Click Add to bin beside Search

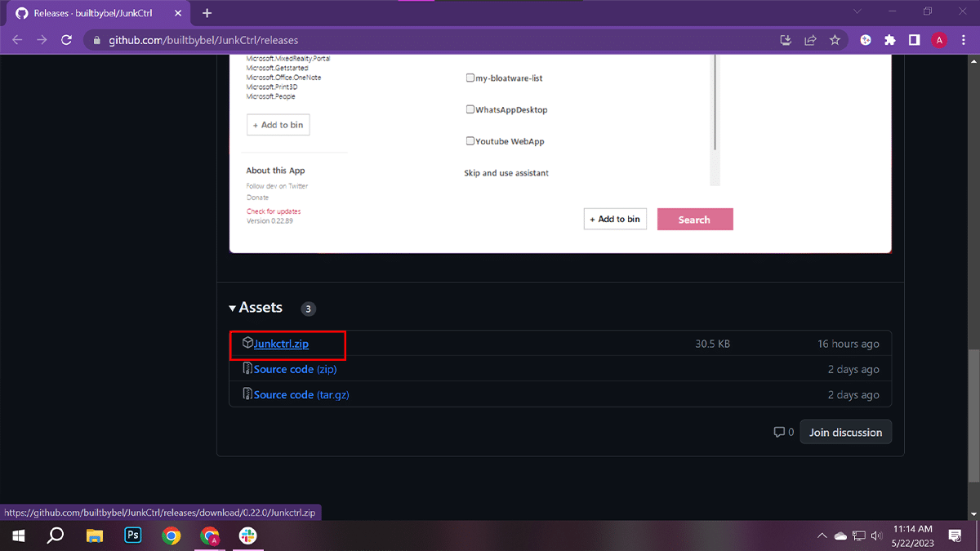point(615,219)
